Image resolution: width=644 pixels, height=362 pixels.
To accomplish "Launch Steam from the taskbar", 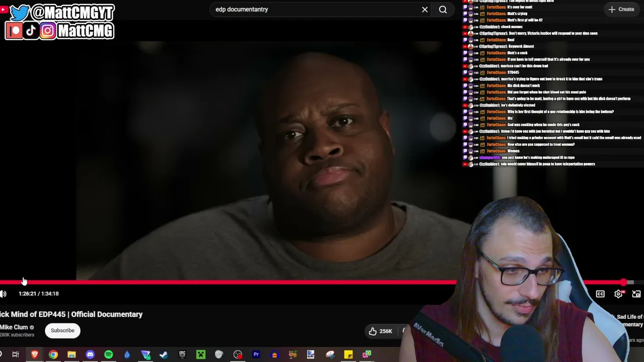I will 164,354.
